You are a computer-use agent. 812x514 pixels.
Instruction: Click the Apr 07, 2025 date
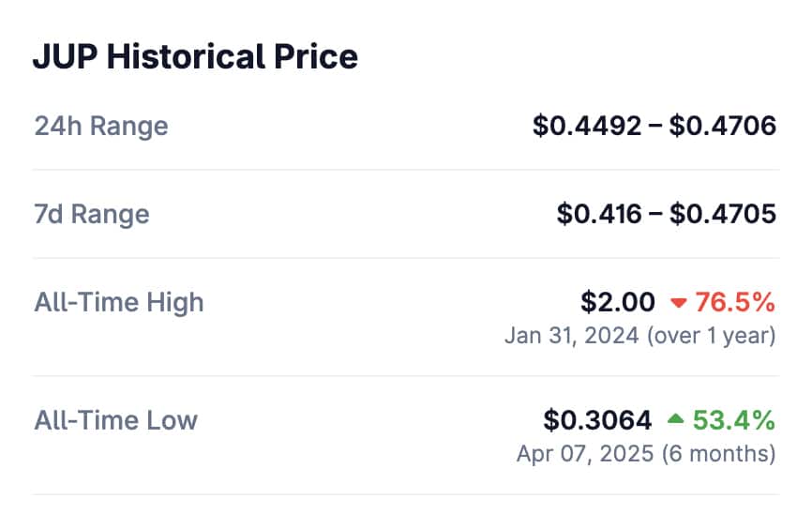[585, 454]
